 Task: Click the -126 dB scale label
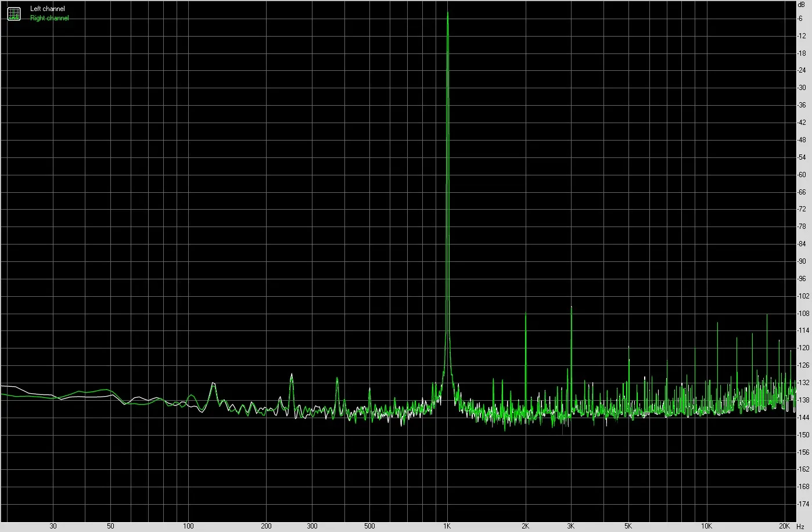tap(803, 365)
